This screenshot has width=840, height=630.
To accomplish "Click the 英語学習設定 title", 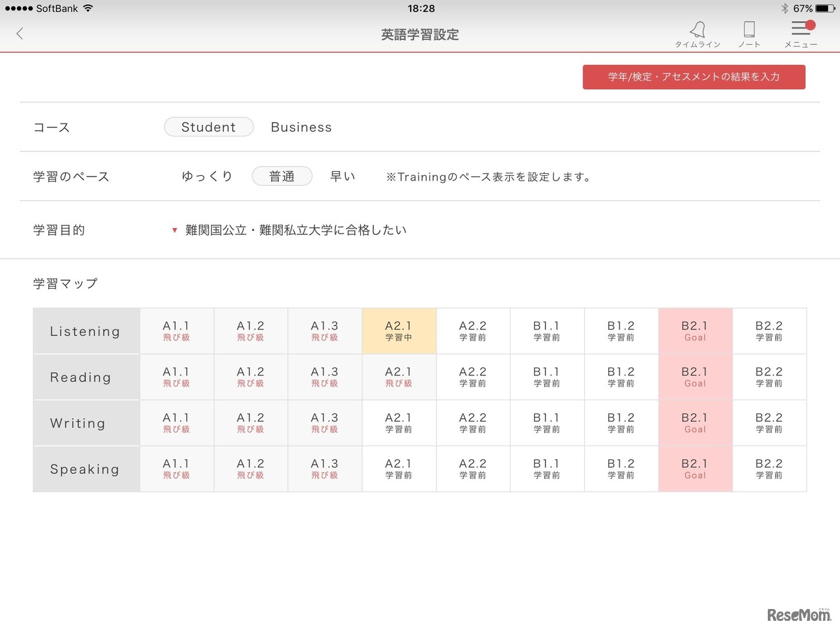I will click(x=419, y=34).
